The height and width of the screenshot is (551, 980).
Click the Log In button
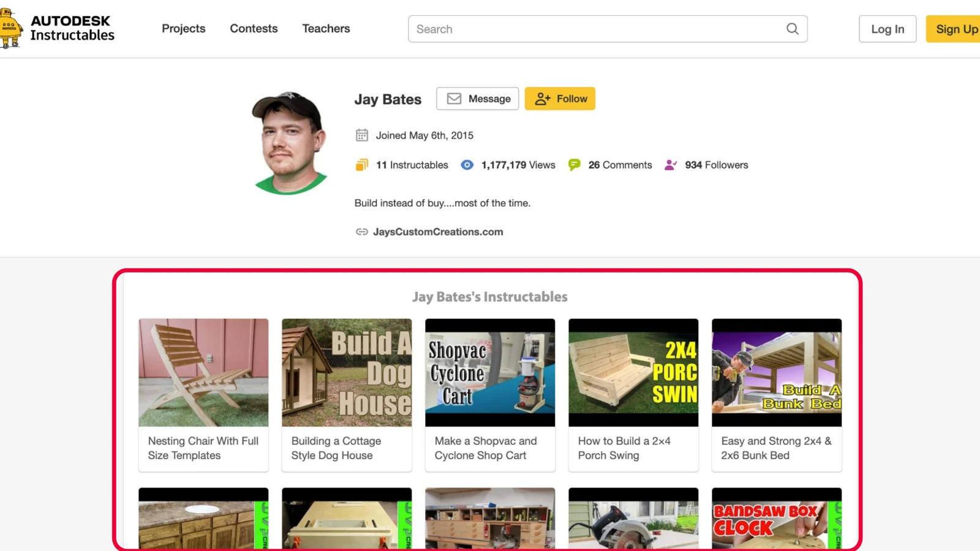tap(888, 29)
